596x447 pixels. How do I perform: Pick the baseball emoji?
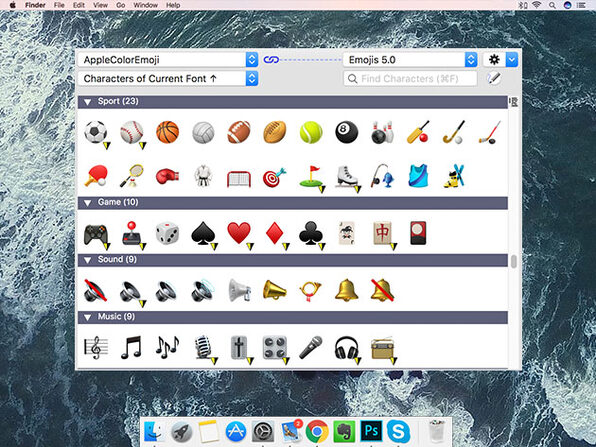tap(132, 132)
